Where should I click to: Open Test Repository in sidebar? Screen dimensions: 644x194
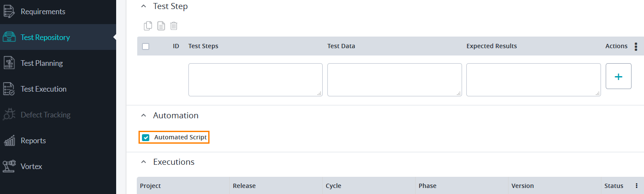(45, 37)
